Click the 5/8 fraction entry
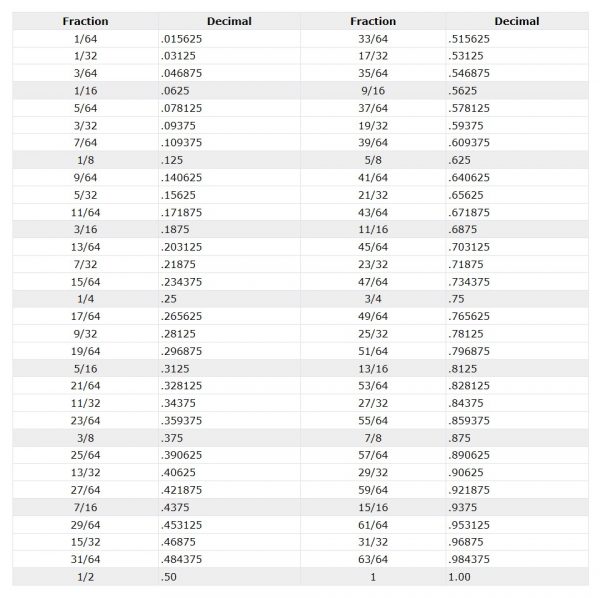600x598 pixels. [x=373, y=159]
